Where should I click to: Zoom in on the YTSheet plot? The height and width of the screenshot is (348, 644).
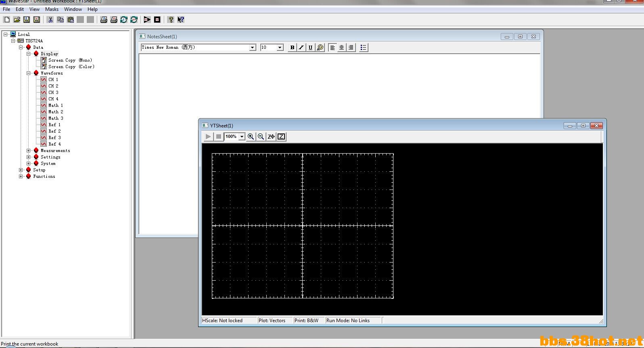click(x=251, y=137)
